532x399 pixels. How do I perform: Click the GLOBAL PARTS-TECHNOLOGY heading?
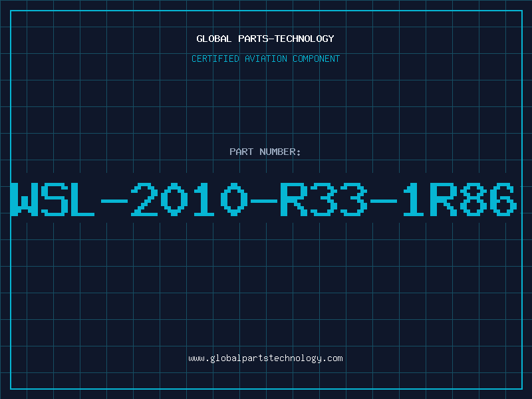coord(265,39)
